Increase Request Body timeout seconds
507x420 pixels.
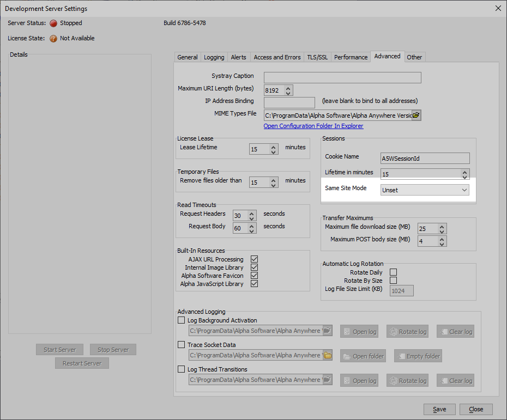251,226
